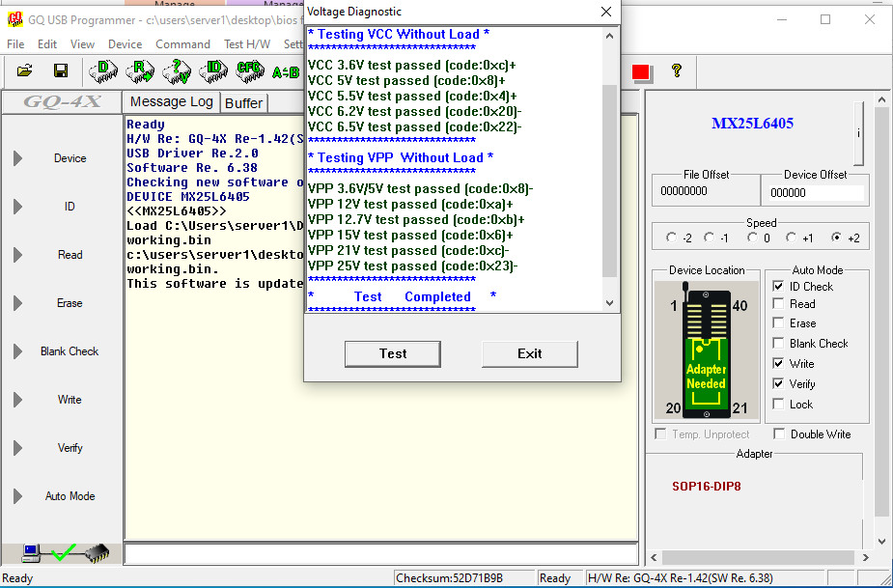Click the Exit button in dialog
This screenshot has height=588, width=893.
click(529, 353)
